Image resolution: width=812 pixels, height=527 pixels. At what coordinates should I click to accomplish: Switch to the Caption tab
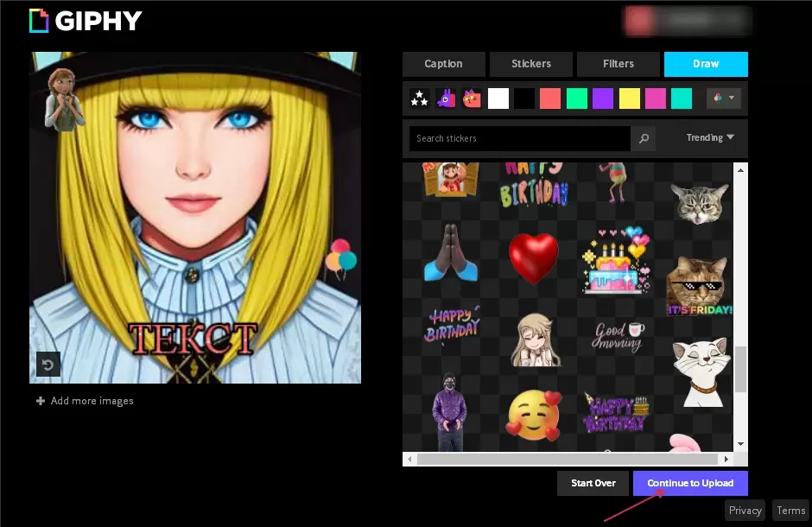[x=444, y=64]
